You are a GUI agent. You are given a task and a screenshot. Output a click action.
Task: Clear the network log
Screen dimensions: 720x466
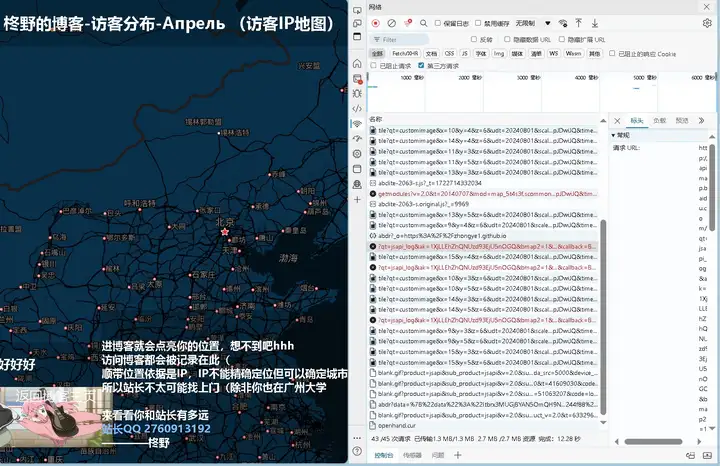point(392,23)
